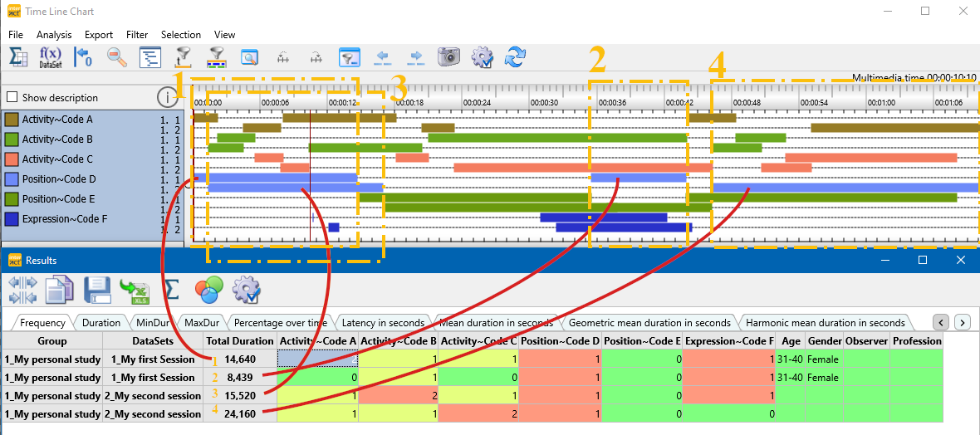
Task: Select the Position~Code D row label
Action: point(59,179)
